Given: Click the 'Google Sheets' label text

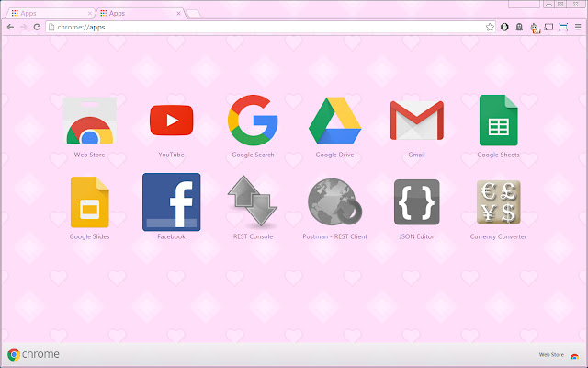Looking at the screenshot, I should click(x=498, y=155).
